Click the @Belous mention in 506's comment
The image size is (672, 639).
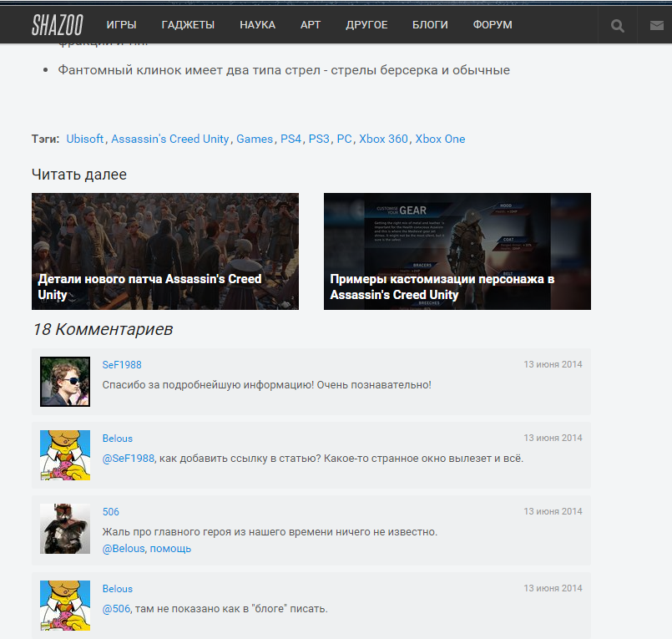[x=124, y=549]
